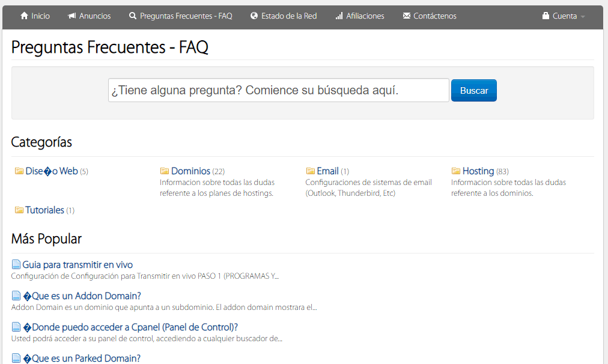
Task: Click the (83) count next to Hosting
Action: [x=502, y=171]
